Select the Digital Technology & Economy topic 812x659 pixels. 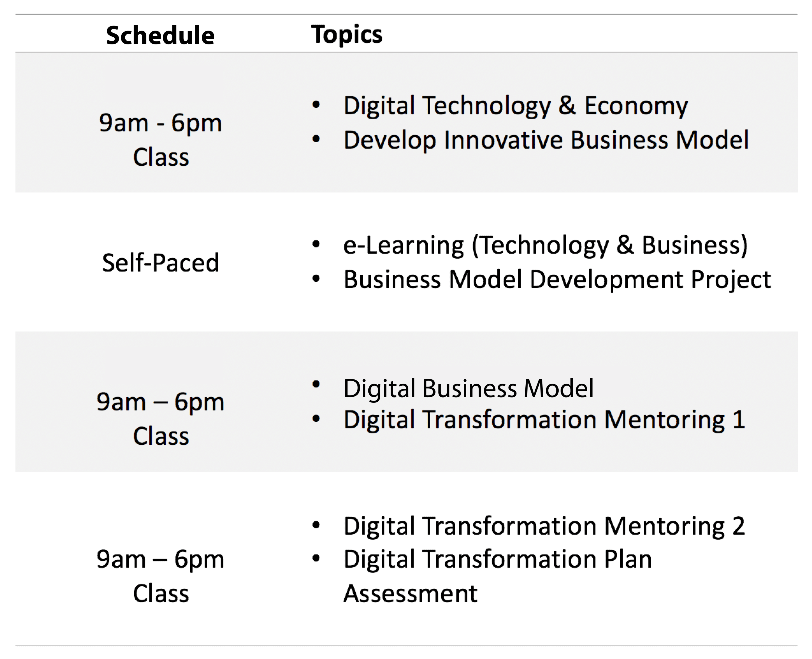point(516,106)
